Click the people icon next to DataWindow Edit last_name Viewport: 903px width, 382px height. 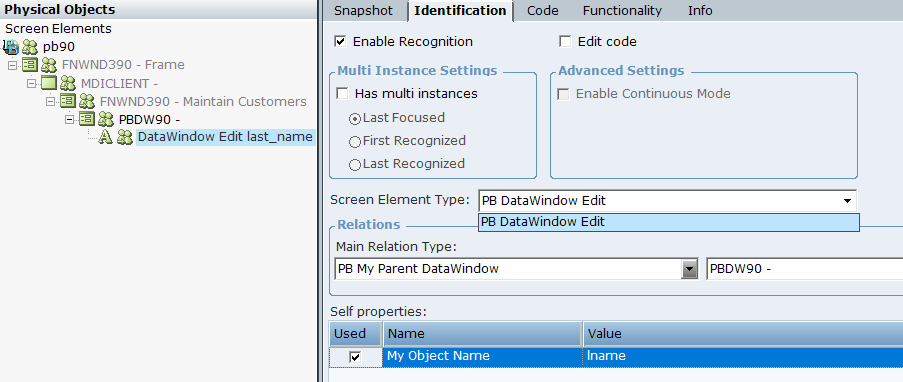coord(125,138)
